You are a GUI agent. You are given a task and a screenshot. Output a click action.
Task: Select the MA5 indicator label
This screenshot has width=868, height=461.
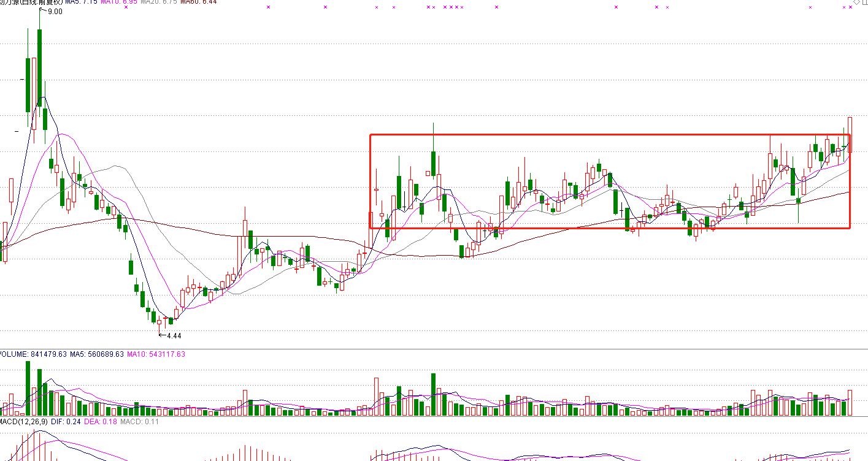click(81, 2)
